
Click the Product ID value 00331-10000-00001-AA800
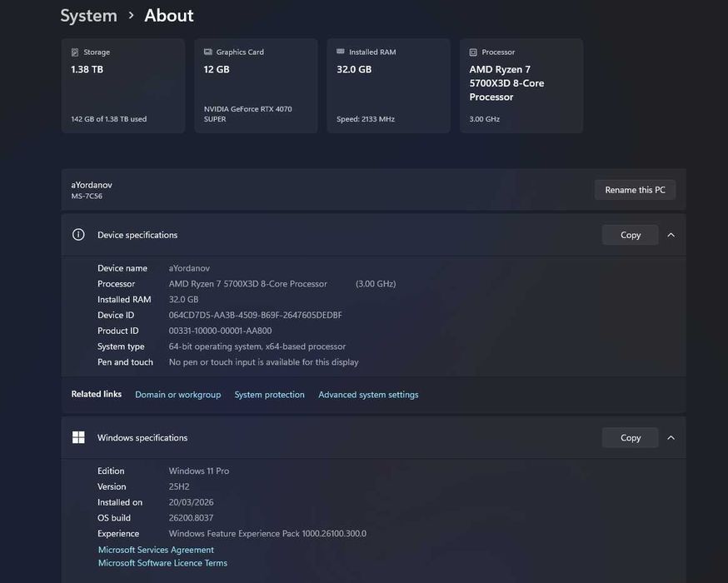(220, 331)
